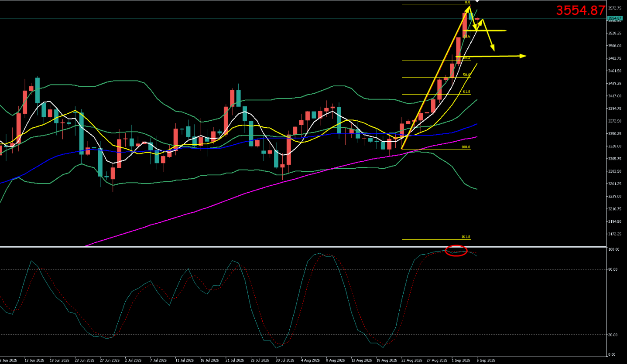
Task: Click the 4 Aug 2025 date label
Action: (309, 361)
